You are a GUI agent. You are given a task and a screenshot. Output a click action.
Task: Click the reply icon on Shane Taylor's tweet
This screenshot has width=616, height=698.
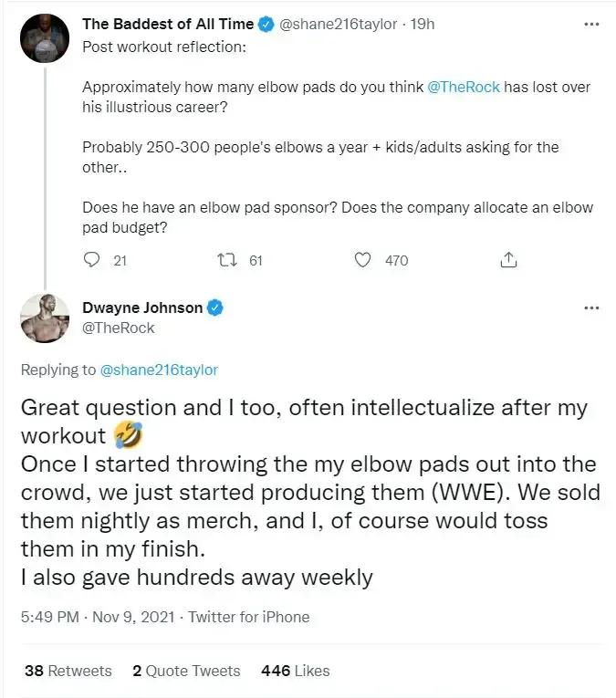coord(92,260)
